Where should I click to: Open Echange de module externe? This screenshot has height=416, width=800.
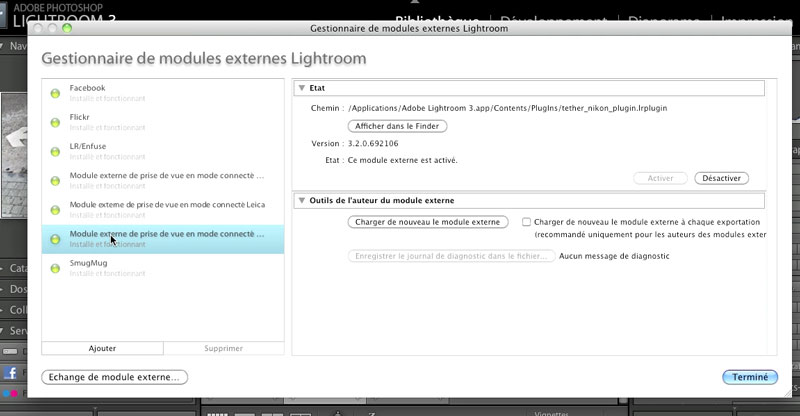pyautogui.click(x=114, y=377)
